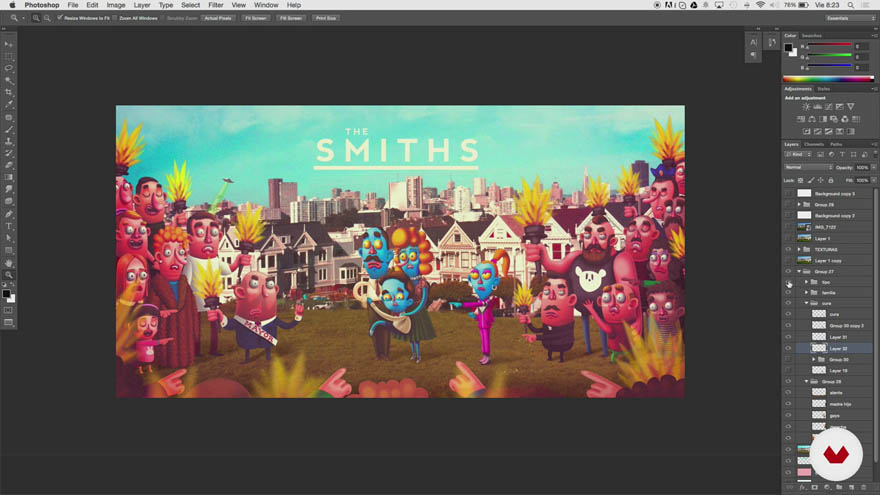The width and height of the screenshot is (880, 495).
Task: Add a Vibrance adjustment
Action: pos(851,107)
